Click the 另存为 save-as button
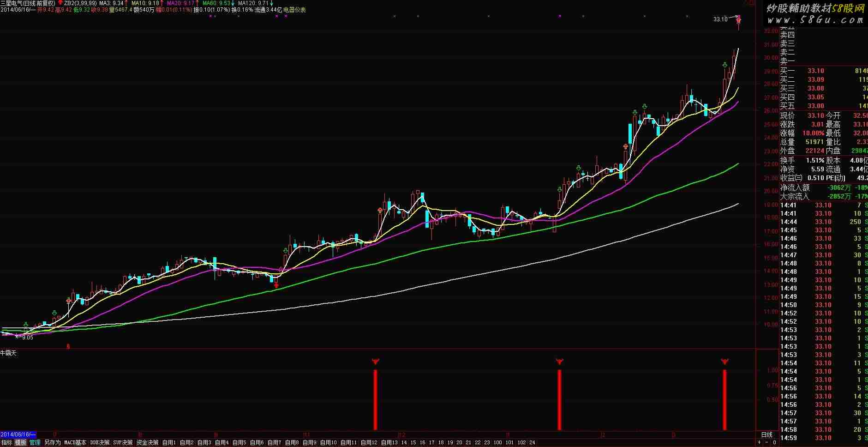 [x=53, y=442]
